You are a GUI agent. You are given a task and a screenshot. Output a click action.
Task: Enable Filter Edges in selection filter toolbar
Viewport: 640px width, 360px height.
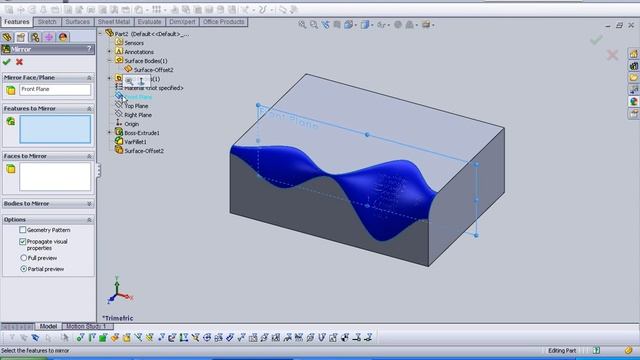pos(91,338)
